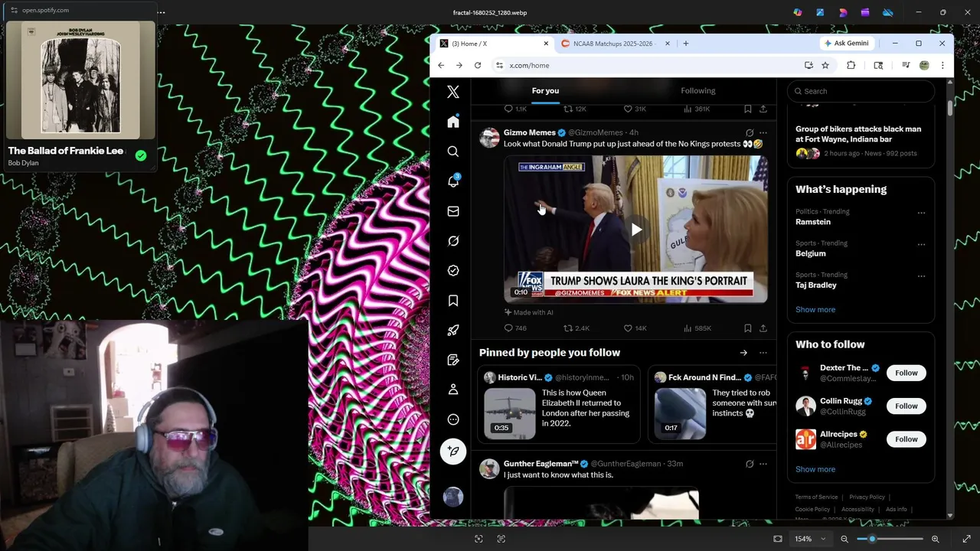Click the photo viewer zoom slider

[x=890, y=539]
